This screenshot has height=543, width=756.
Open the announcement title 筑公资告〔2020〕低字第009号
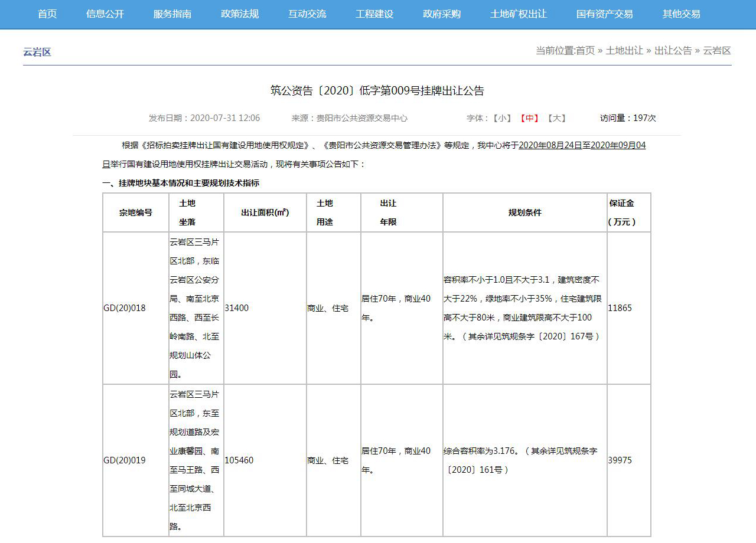tap(378, 91)
